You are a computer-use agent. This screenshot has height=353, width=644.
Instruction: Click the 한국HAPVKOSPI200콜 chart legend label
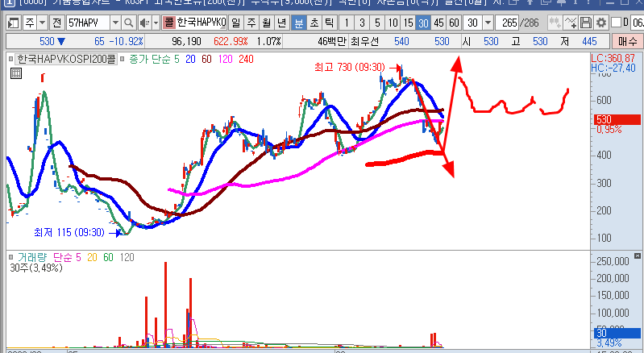[x=67, y=59]
